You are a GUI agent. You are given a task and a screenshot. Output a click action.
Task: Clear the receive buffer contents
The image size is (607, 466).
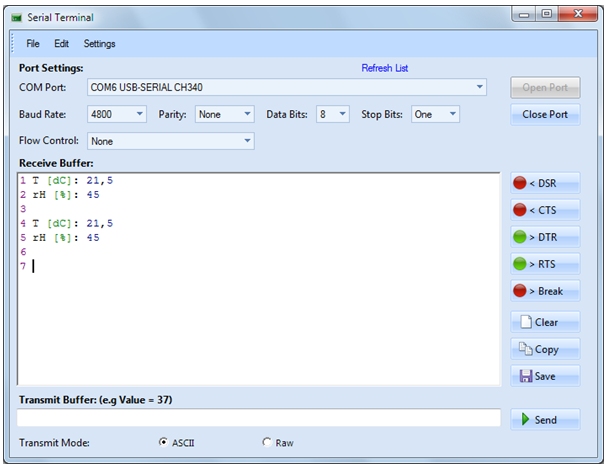(x=545, y=322)
